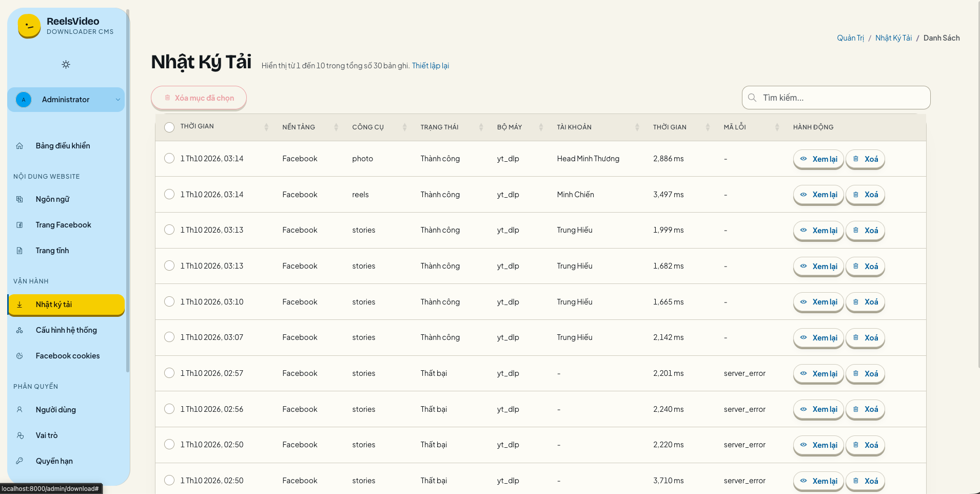Viewport: 980px width, 494px height.
Task: Go to Facebook cookies menu item
Action: tap(66, 356)
